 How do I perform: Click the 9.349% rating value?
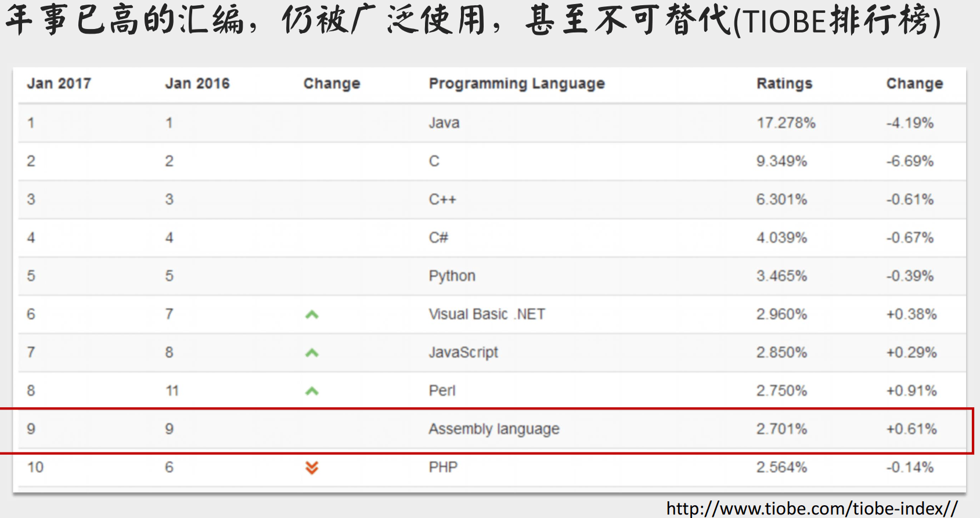point(781,161)
